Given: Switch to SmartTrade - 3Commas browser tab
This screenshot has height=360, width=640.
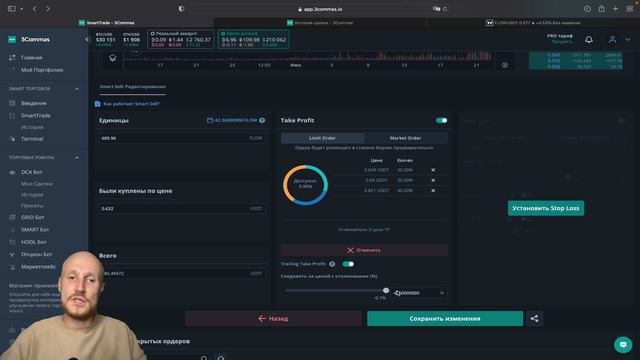Looking at the screenshot, I should click(x=107, y=23).
